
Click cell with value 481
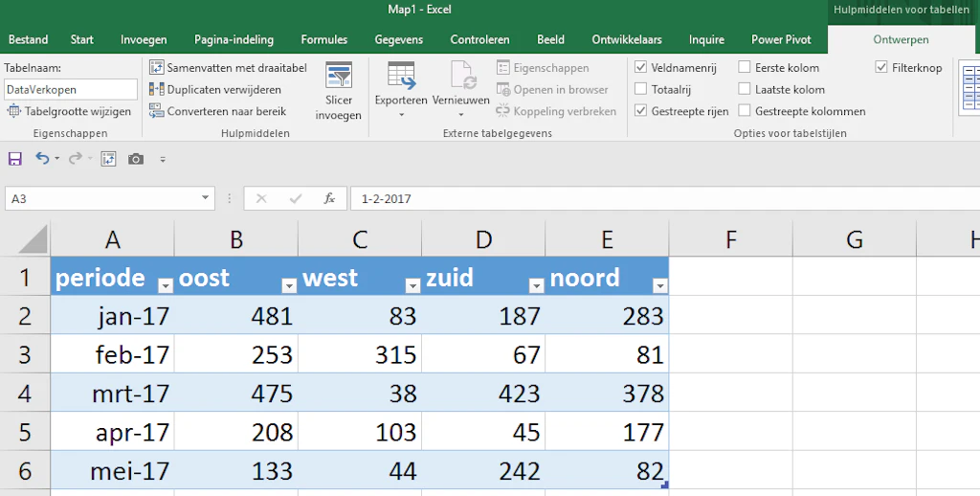click(236, 315)
